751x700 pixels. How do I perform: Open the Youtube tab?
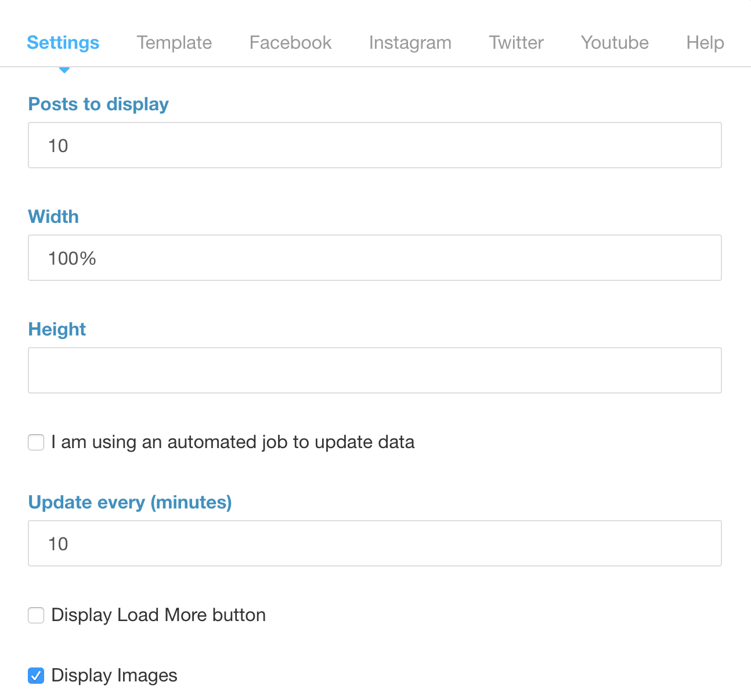coord(615,43)
